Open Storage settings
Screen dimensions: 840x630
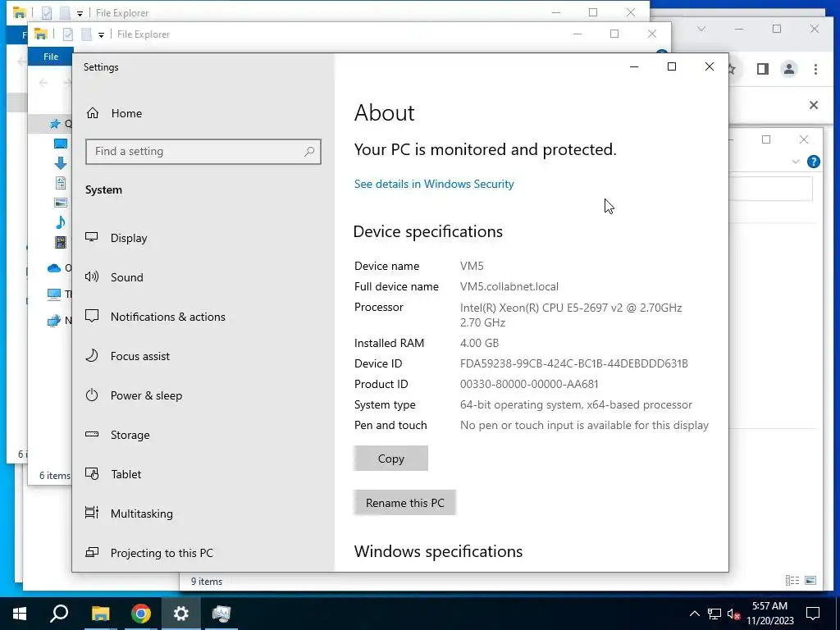pyautogui.click(x=130, y=435)
